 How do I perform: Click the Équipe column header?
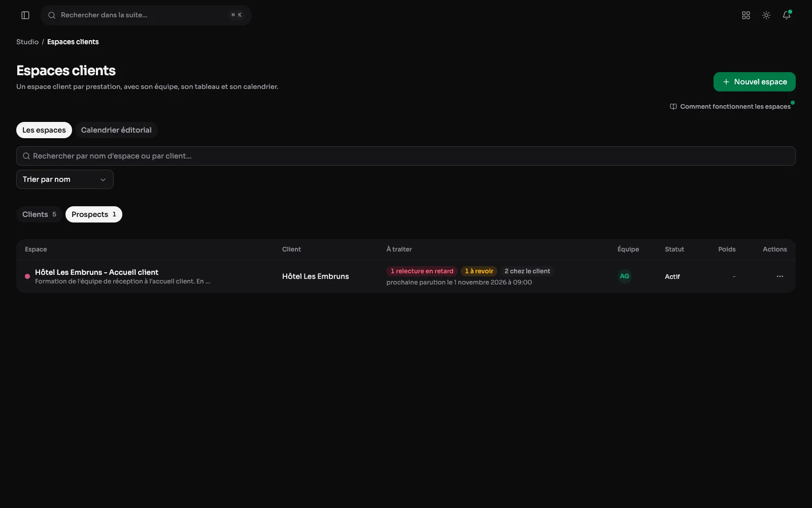click(x=628, y=249)
